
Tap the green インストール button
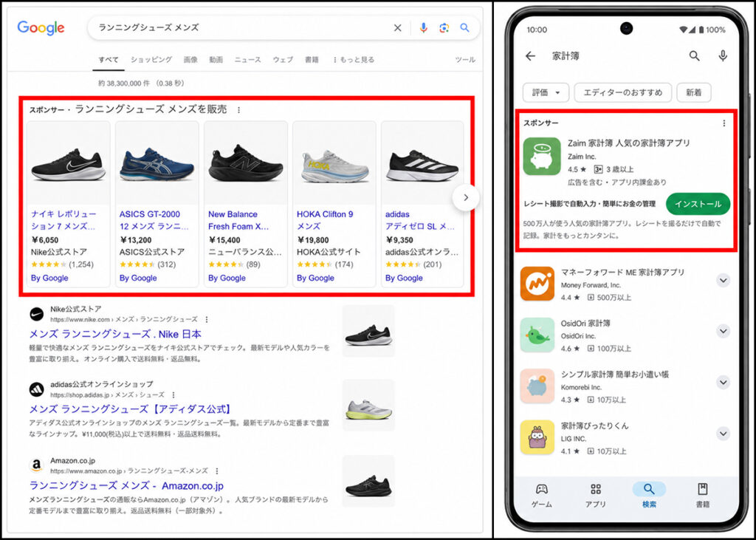[698, 204]
